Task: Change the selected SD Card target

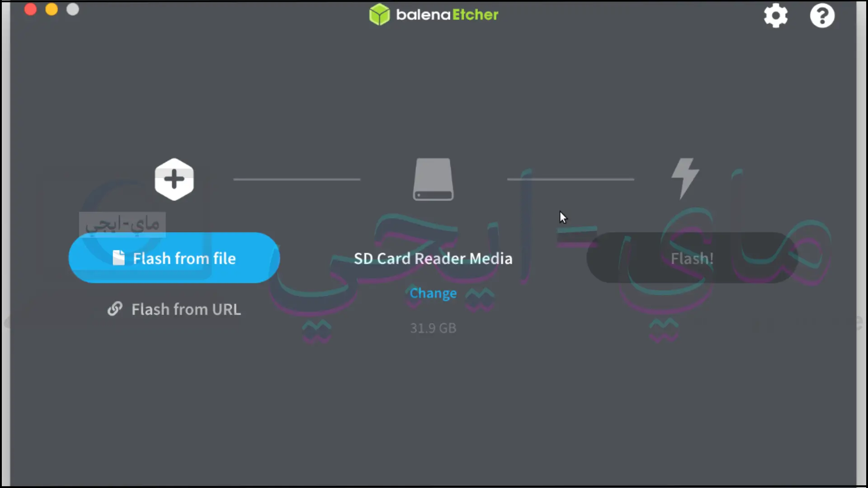Action: pos(433,292)
